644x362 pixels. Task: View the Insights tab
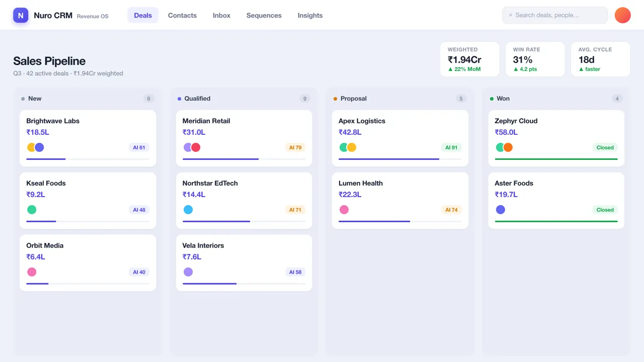tap(310, 16)
